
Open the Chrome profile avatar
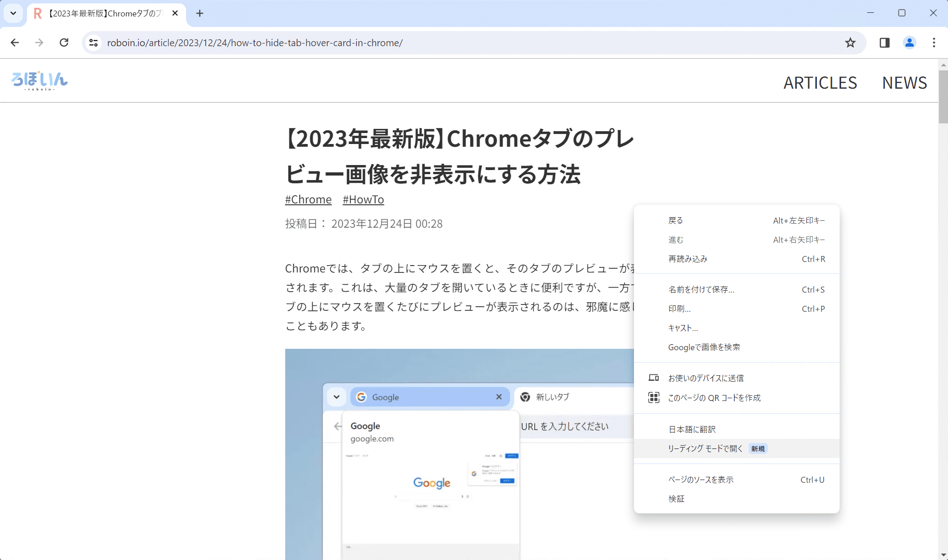pos(910,43)
